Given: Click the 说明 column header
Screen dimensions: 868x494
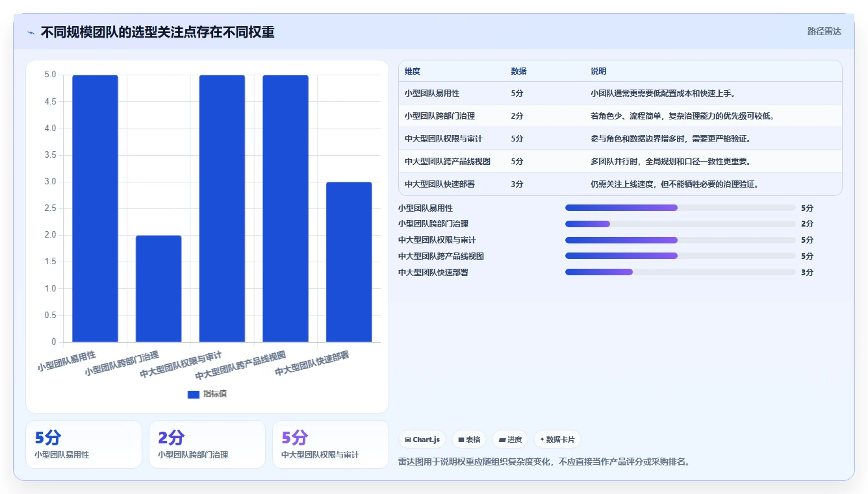Looking at the screenshot, I should [598, 71].
